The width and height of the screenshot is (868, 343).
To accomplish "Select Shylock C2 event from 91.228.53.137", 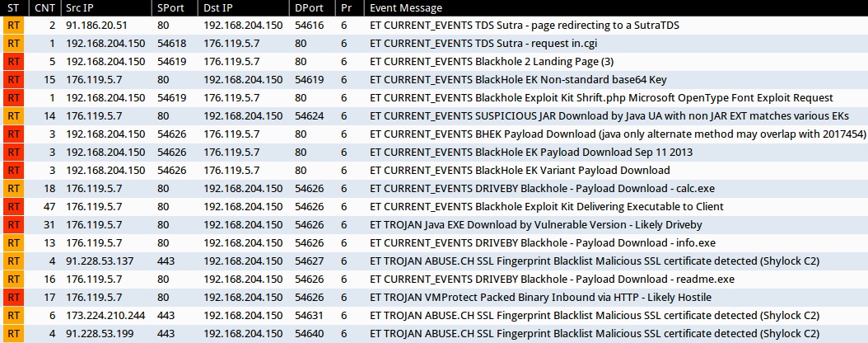I will coord(595,261).
